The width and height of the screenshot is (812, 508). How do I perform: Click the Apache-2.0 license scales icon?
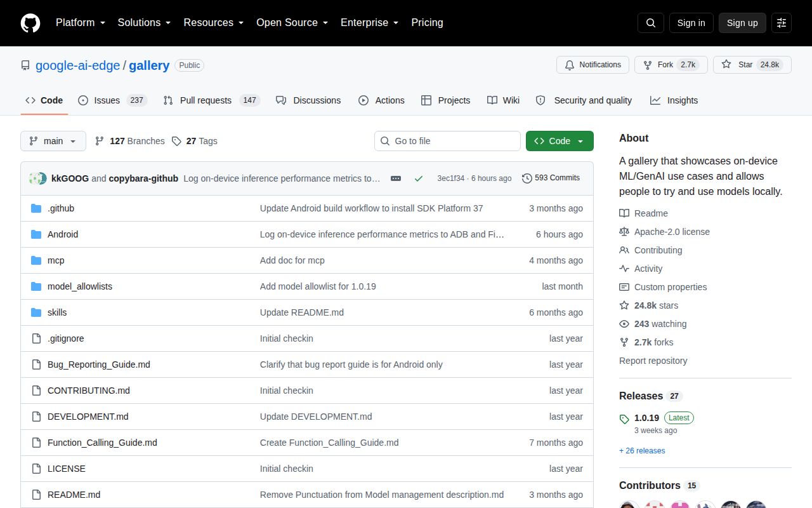(624, 232)
